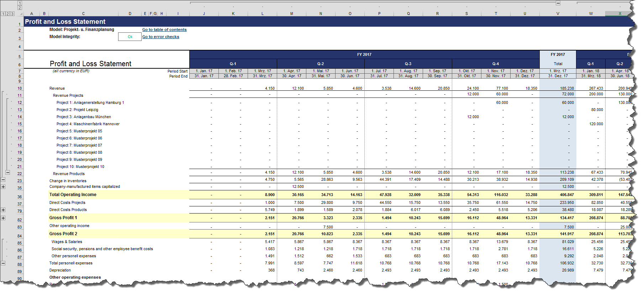Select column header C
This screenshot has height=295, width=644.
coord(83,14)
